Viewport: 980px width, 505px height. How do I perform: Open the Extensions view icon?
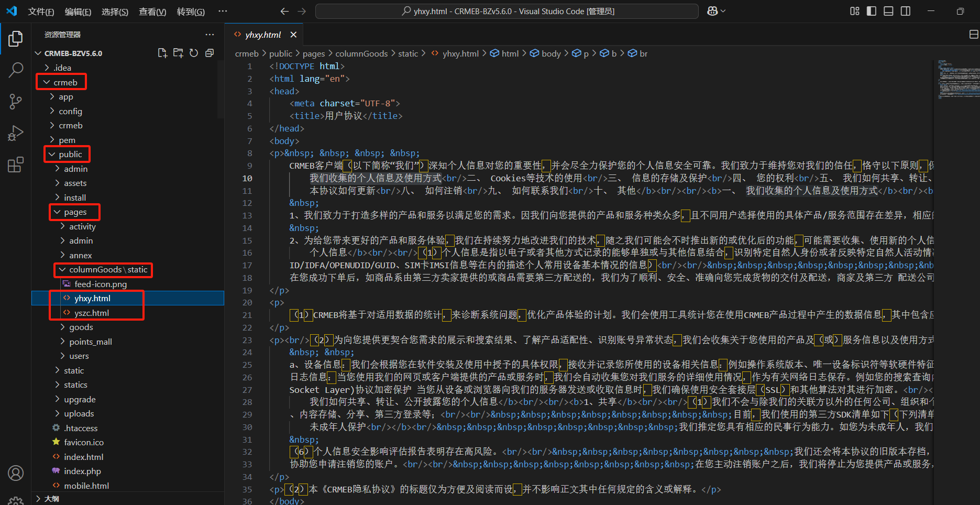click(x=16, y=164)
